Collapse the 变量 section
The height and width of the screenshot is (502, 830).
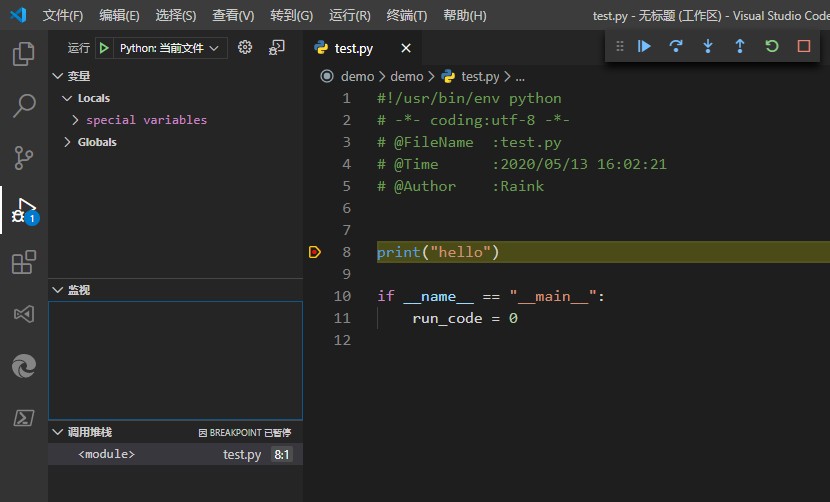58,76
